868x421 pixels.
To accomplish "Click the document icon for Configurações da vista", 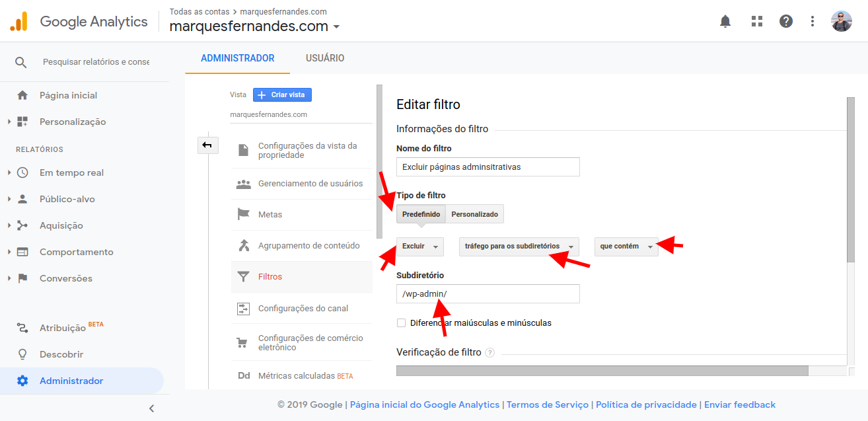I will [244, 150].
